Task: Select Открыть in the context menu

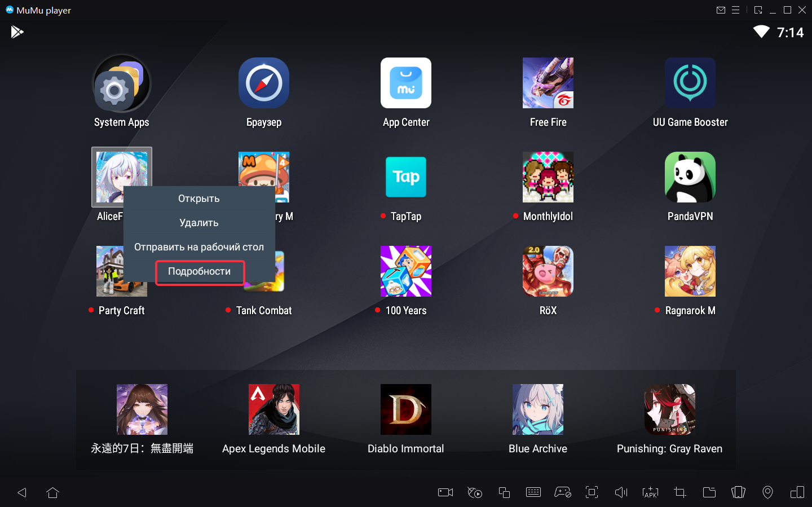Action: point(198,199)
